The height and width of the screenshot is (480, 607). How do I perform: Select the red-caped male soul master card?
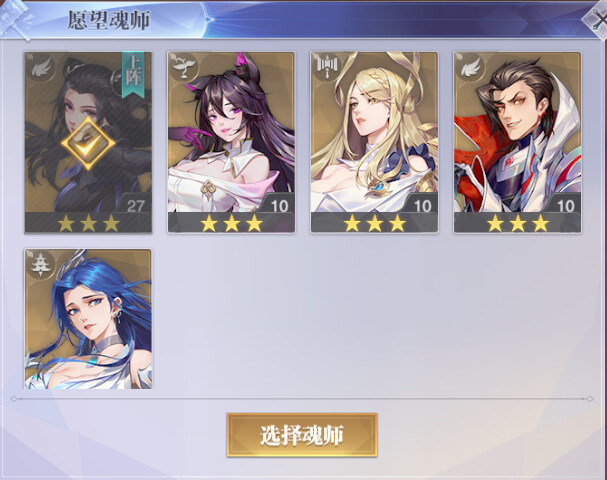[518, 142]
